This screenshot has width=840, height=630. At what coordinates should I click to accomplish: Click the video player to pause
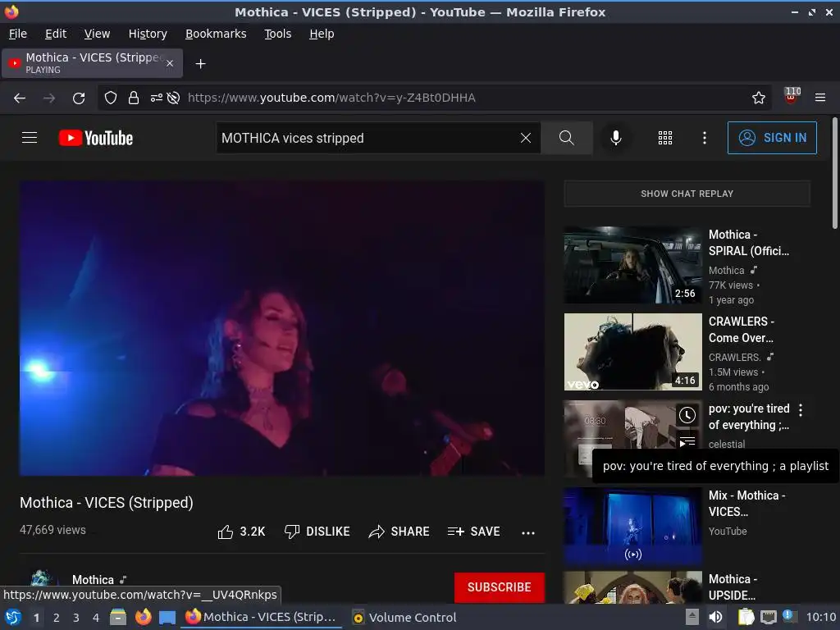tap(282, 328)
